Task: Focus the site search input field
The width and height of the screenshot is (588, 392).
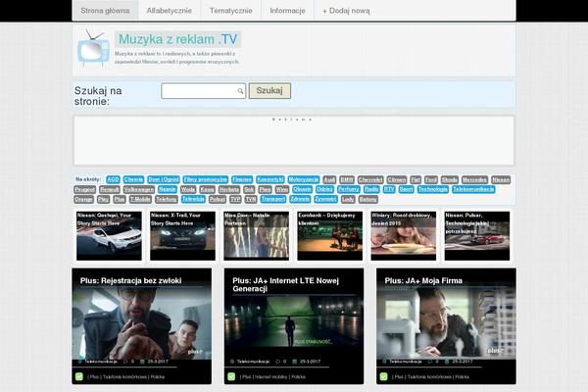Action: point(203,91)
